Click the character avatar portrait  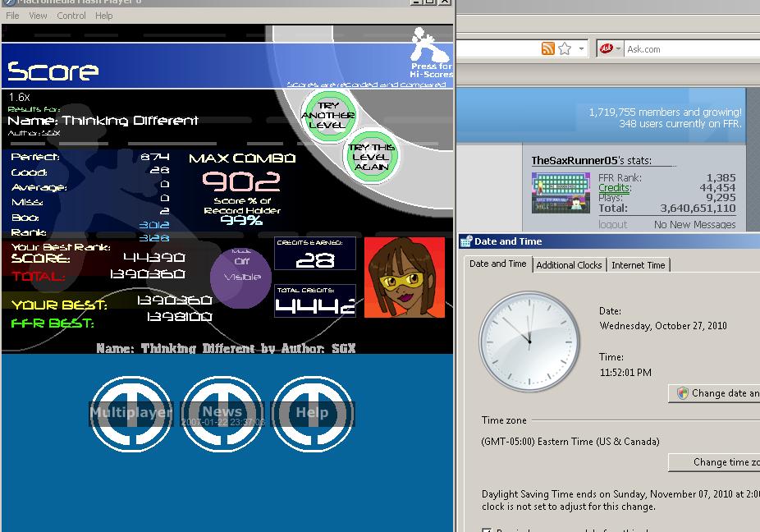405,277
